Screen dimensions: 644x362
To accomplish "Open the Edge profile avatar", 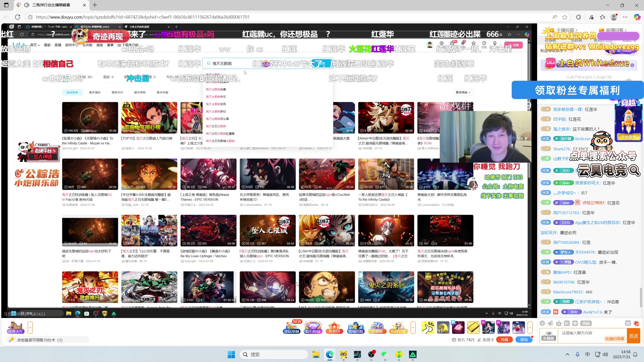I will pos(614,17).
